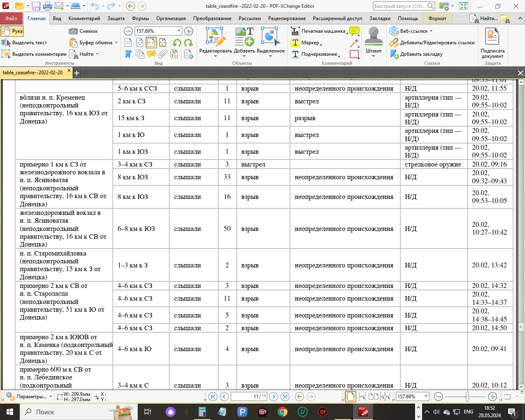
Task: Rotate page counterclockwise with green arrow
Action: [x=177, y=43]
